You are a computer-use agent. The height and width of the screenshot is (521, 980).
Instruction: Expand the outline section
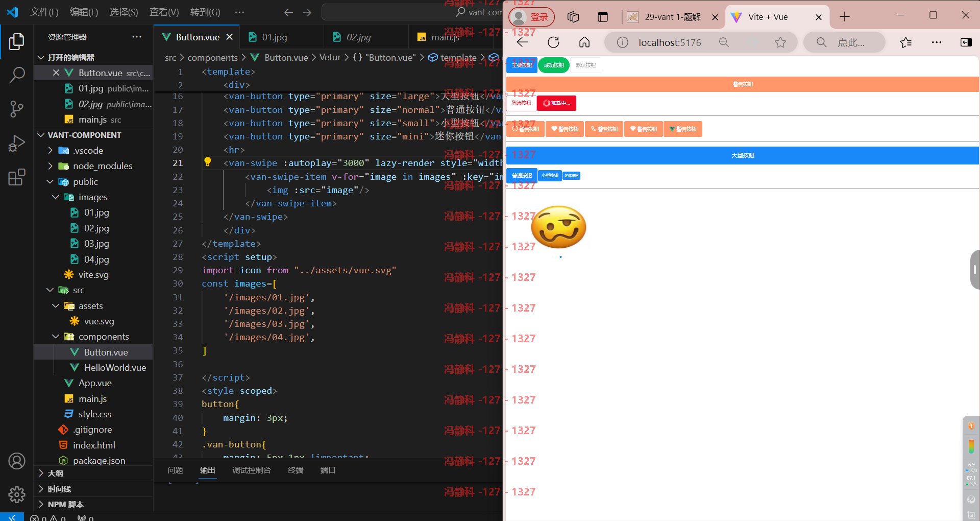(x=93, y=473)
